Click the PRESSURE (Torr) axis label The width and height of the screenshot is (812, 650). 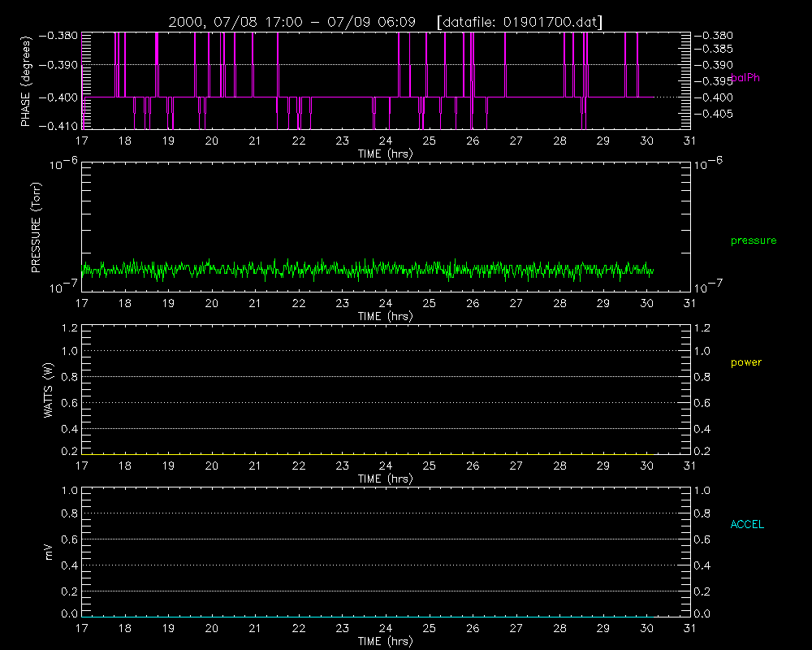(x=36, y=227)
